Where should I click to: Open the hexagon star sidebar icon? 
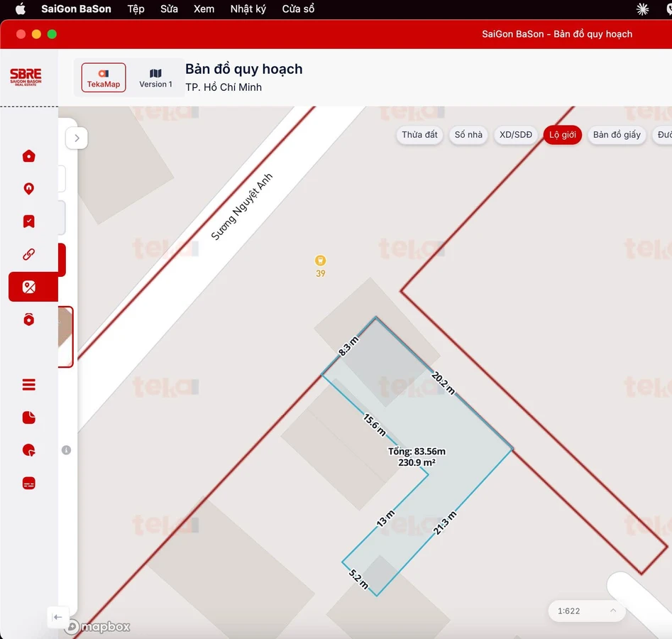tap(28, 319)
